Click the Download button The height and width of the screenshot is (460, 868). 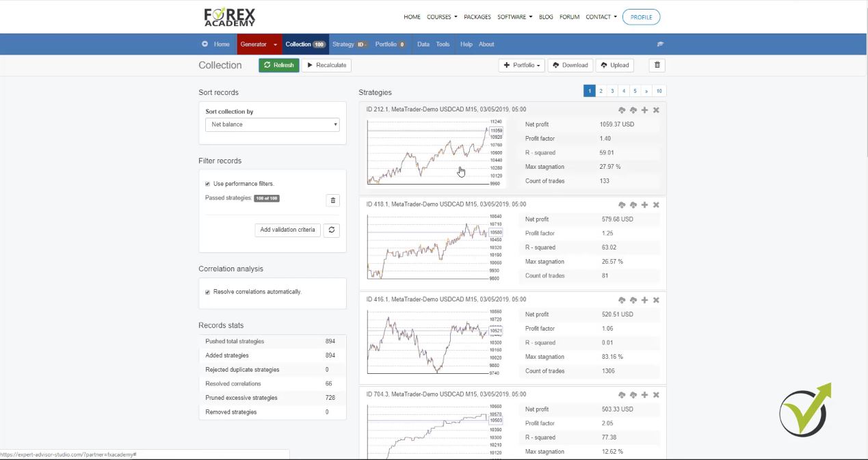[x=570, y=65]
